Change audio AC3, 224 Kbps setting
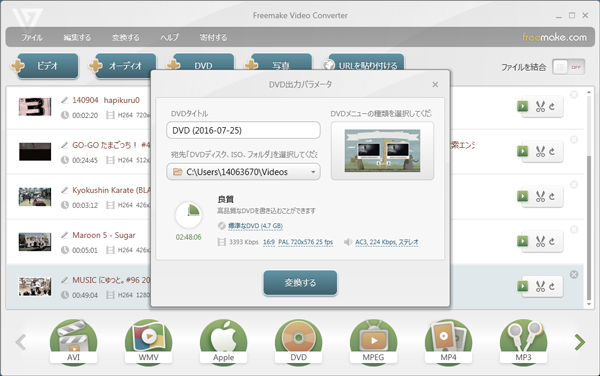 click(x=386, y=242)
